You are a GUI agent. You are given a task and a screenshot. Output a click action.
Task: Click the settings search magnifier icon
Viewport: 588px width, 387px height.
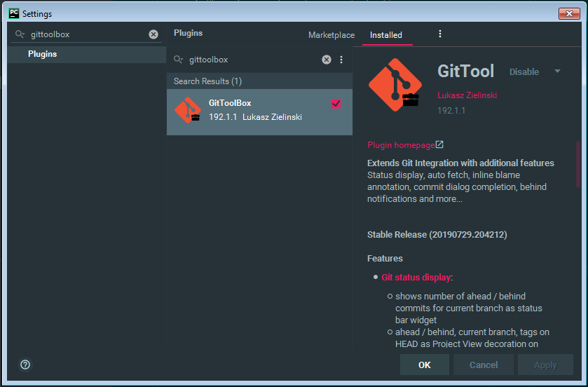(x=20, y=34)
